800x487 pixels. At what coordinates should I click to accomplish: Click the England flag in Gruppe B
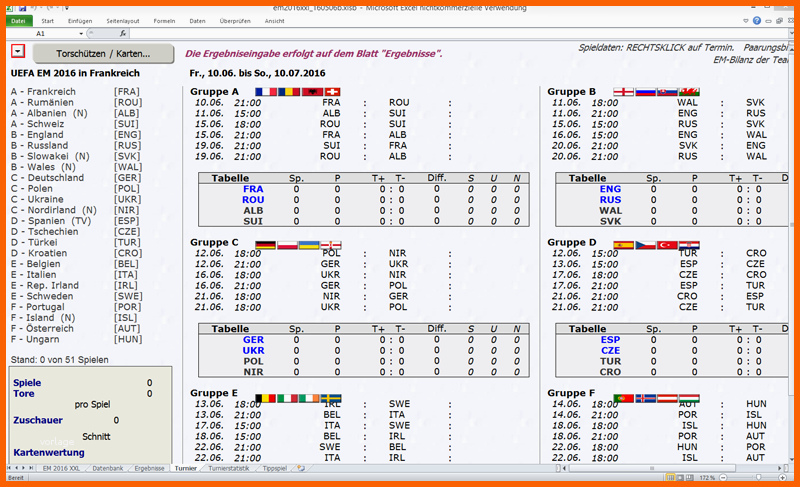point(622,92)
